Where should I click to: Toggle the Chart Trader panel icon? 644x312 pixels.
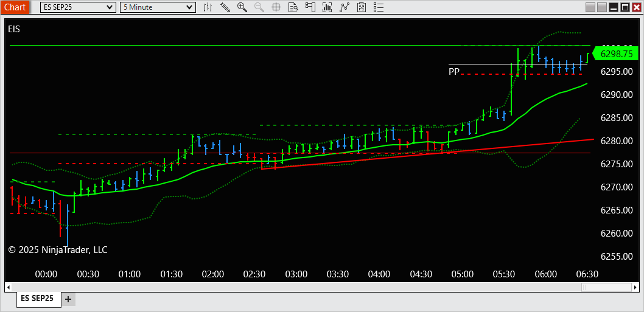[x=310, y=7]
